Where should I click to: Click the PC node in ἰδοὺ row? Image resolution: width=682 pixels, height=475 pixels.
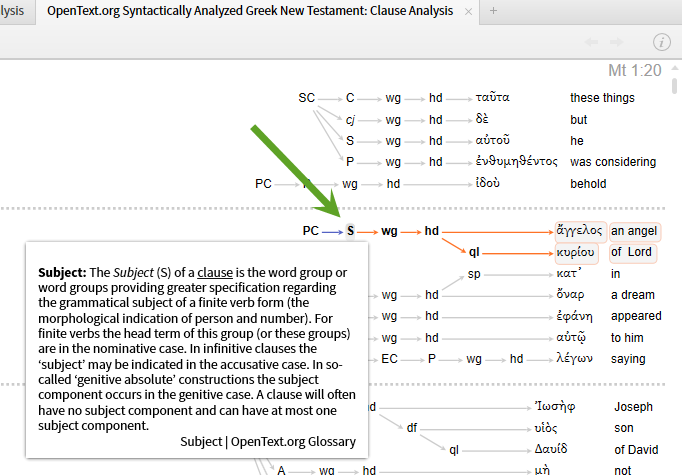coord(263,184)
